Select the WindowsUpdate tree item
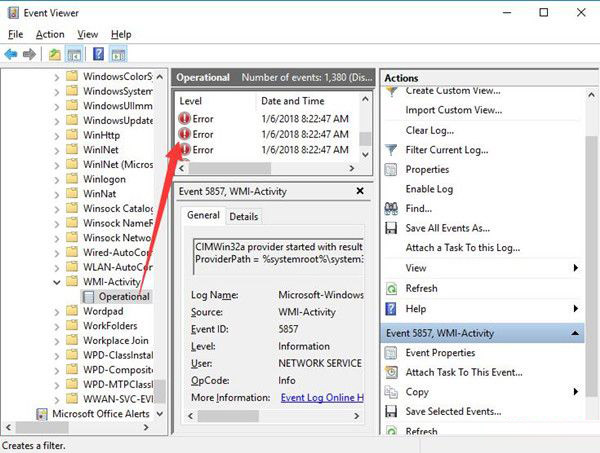Screen dimensions: 600x453 tap(118, 121)
